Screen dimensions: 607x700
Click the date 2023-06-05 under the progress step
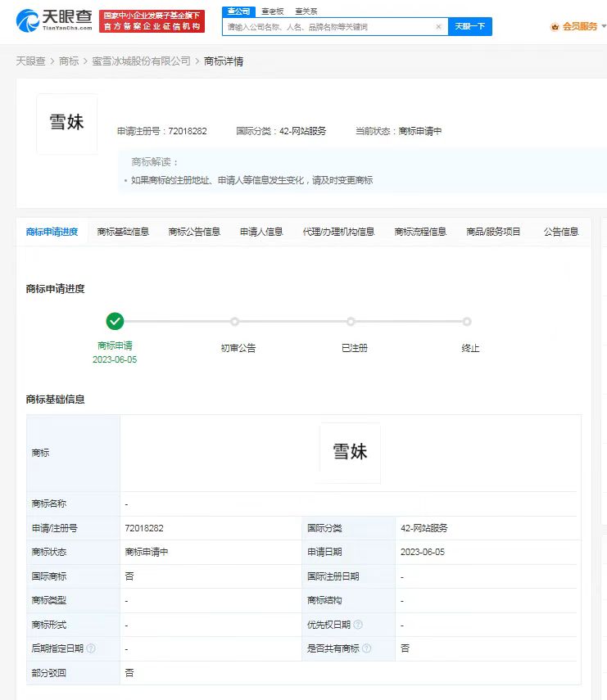(115, 359)
